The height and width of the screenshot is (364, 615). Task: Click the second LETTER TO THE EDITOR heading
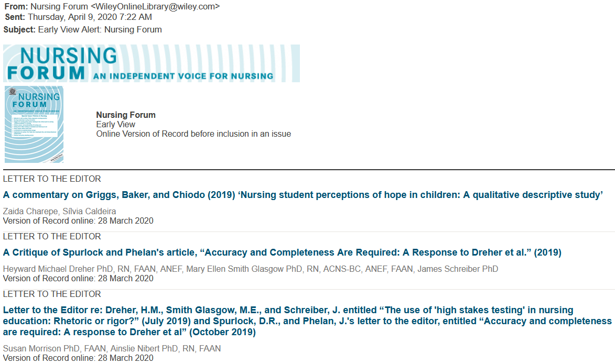point(52,236)
